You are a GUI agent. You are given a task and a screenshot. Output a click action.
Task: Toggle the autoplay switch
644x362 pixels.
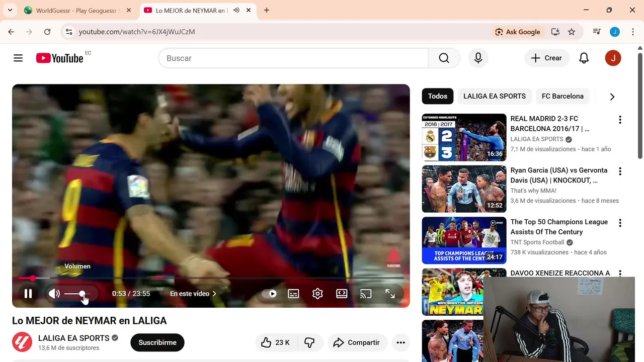(270, 294)
